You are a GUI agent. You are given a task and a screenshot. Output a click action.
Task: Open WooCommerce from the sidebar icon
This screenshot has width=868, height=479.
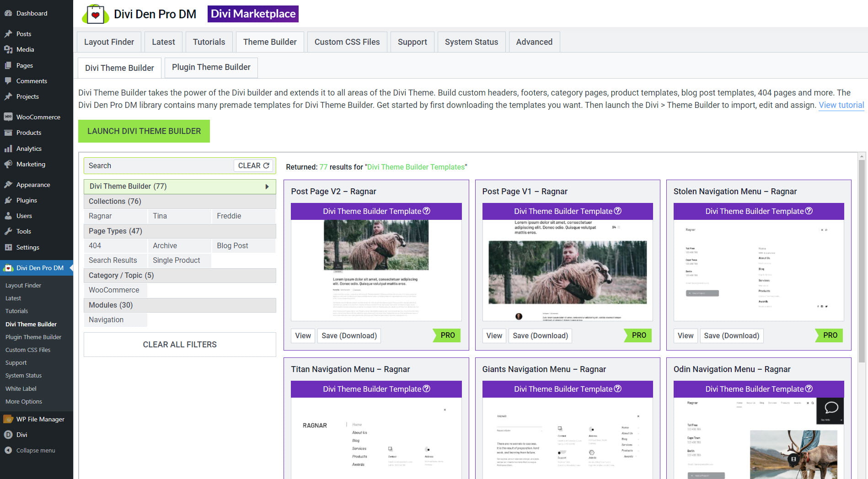pyautogui.click(x=8, y=117)
